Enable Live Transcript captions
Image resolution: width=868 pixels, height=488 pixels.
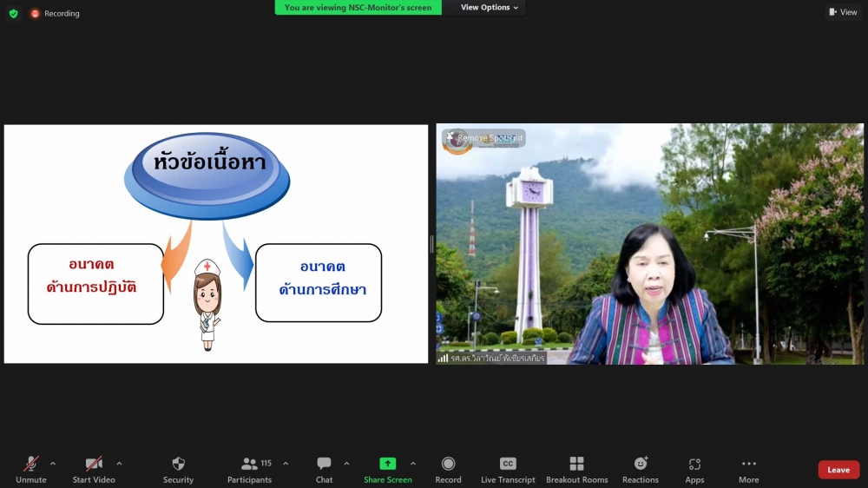[x=508, y=469]
